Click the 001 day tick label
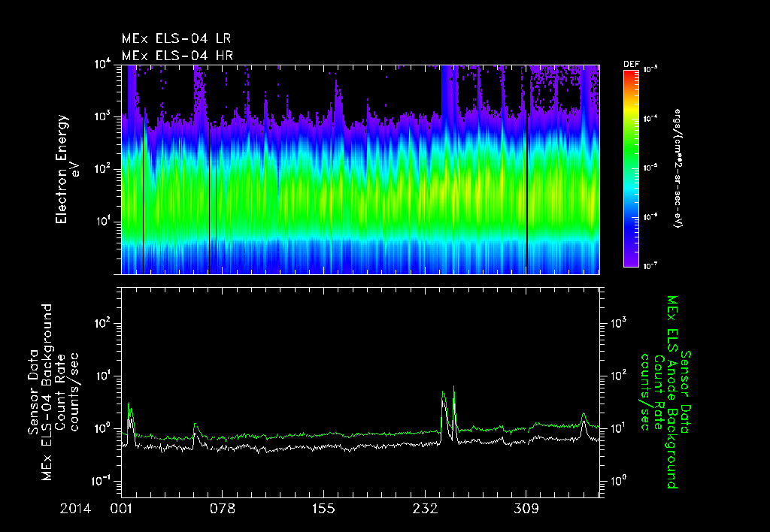Screen dimensions: 770x532 coord(121,509)
